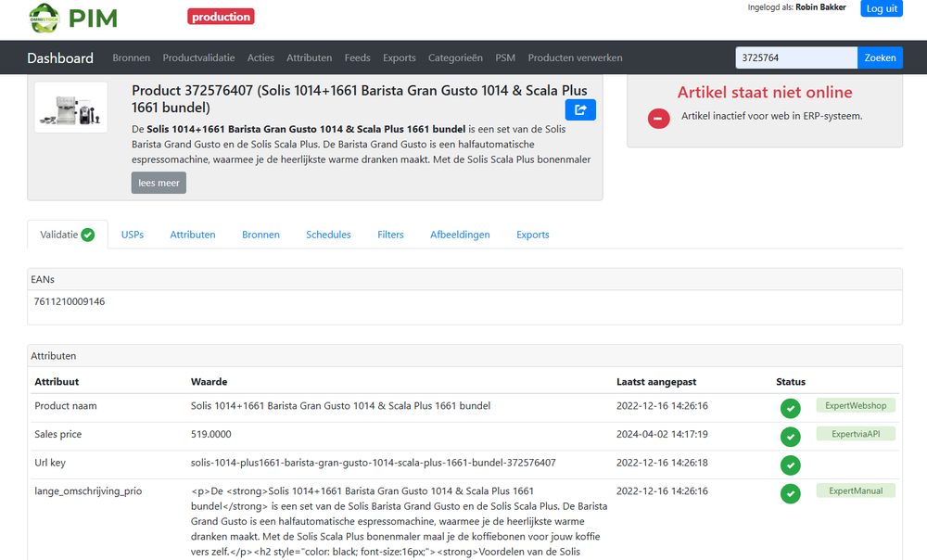Open the Dashboard home link
This screenshot has width=927, height=560.
60,58
